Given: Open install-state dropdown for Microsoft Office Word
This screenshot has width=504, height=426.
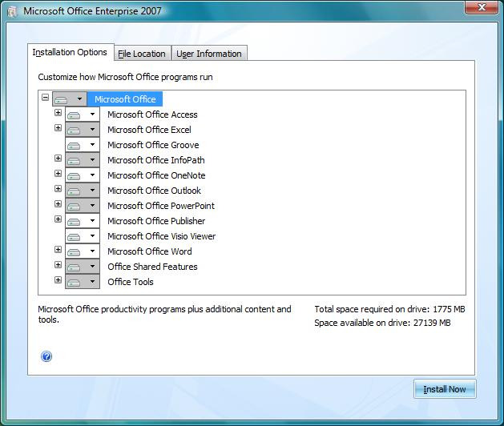Looking at the screenshot, I should pyautogui.click(x=83, y=251).
